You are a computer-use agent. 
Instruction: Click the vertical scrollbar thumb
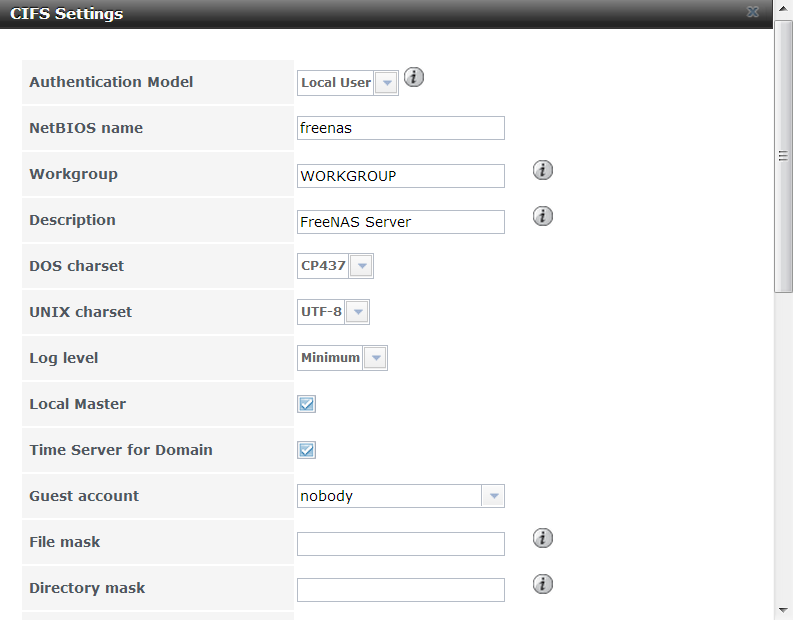coord(784,156)
